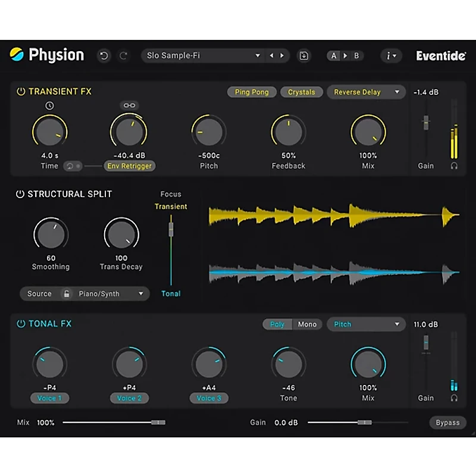Click the Voice 3 +A4 knob
This screenshot has height=476, width=476.
coord(209,364)
